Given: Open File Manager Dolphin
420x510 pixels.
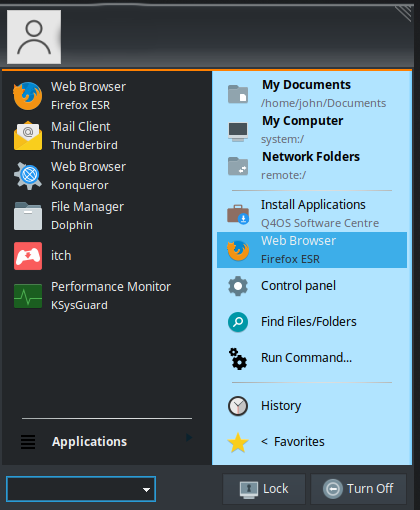Looking at the screenshot, I should (107, 216).
